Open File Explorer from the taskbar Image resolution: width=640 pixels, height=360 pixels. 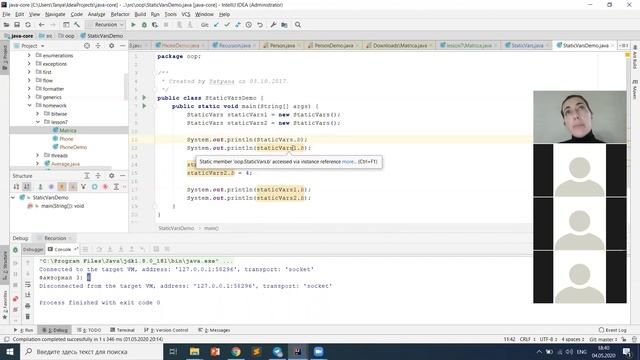(x=194, y=351)
